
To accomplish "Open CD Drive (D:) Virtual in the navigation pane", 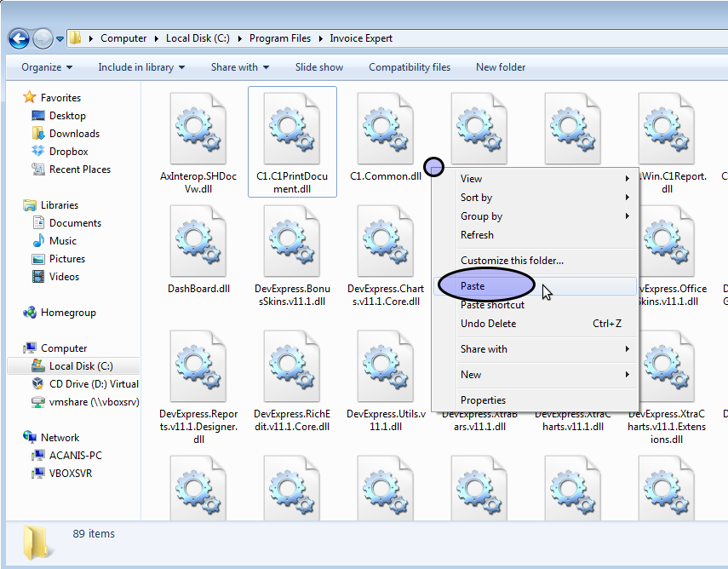I will [x=94, y=384].
